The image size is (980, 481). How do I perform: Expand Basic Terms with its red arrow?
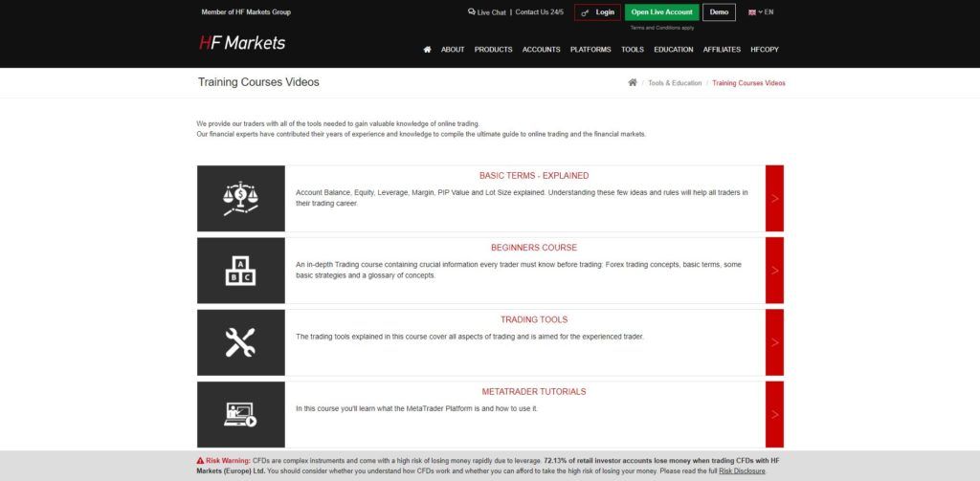(774, 199)
